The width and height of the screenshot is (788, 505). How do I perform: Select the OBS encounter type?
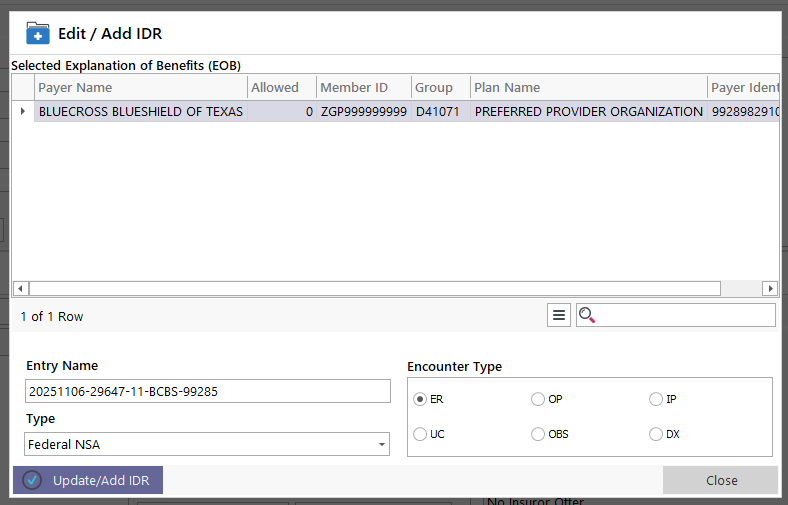click(x=538, y=434)
